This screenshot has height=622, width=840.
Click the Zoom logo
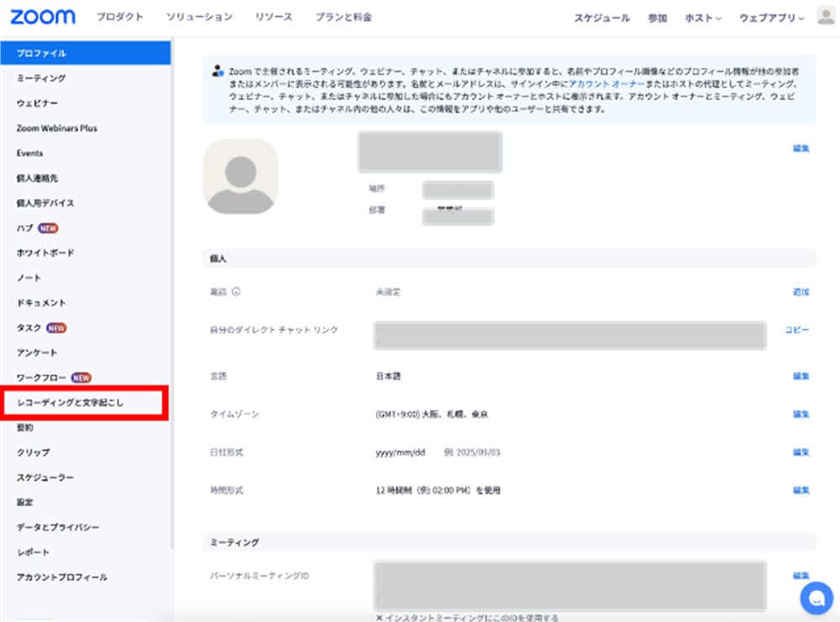click(x=43, y=17)
